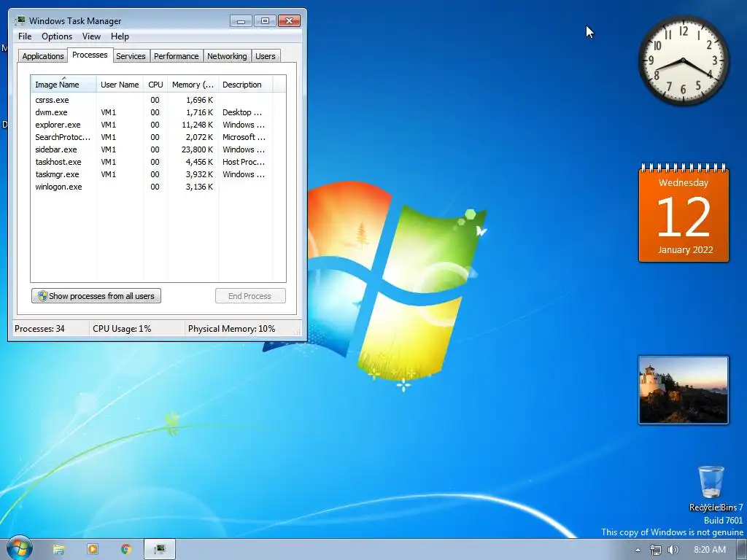
Task: Click Host Proc... description cell
Action: point(244,162)
